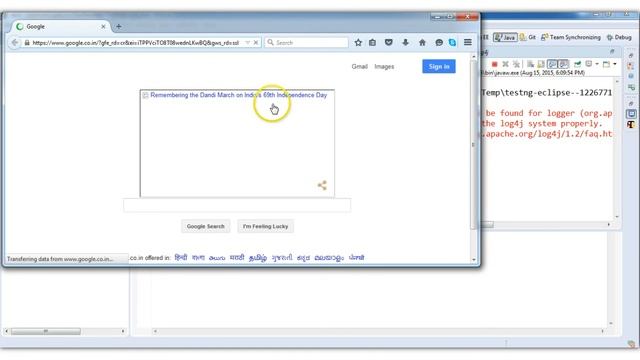Click the Google query input field
Image resolution: width=640 pixels, height=360 pixels.
[237, 205]
